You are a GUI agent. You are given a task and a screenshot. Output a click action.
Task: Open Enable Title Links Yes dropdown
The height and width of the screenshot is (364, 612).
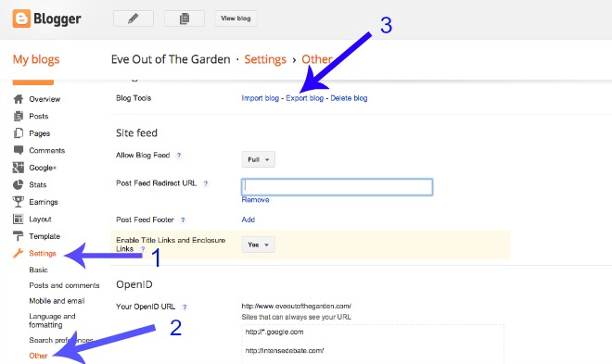click(x=259, y=245)
